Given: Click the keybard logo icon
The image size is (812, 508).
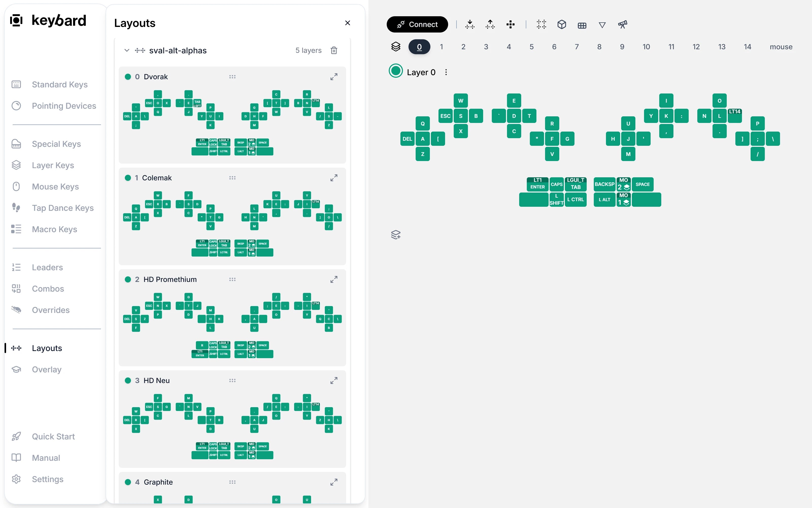Looking at the screenshot, I should point(16,21).
